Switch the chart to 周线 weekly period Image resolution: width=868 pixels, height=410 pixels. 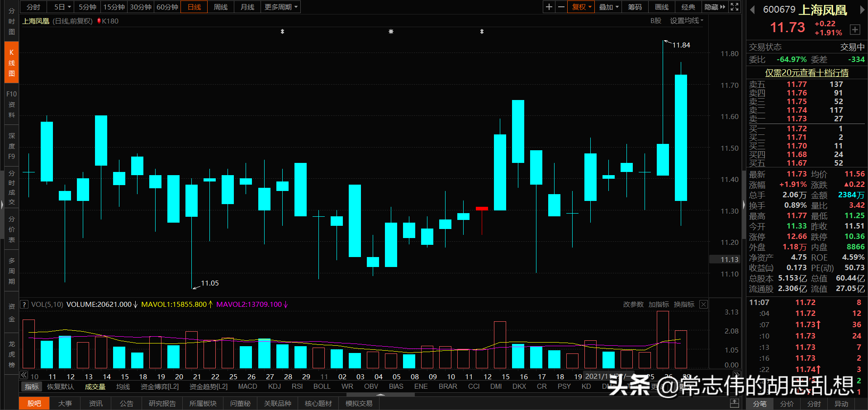pos(220,7)
